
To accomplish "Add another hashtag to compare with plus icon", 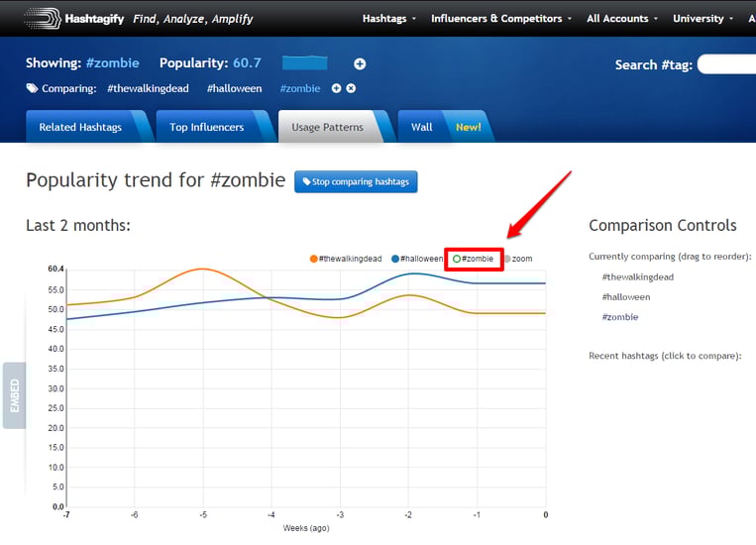I will 337,88.
